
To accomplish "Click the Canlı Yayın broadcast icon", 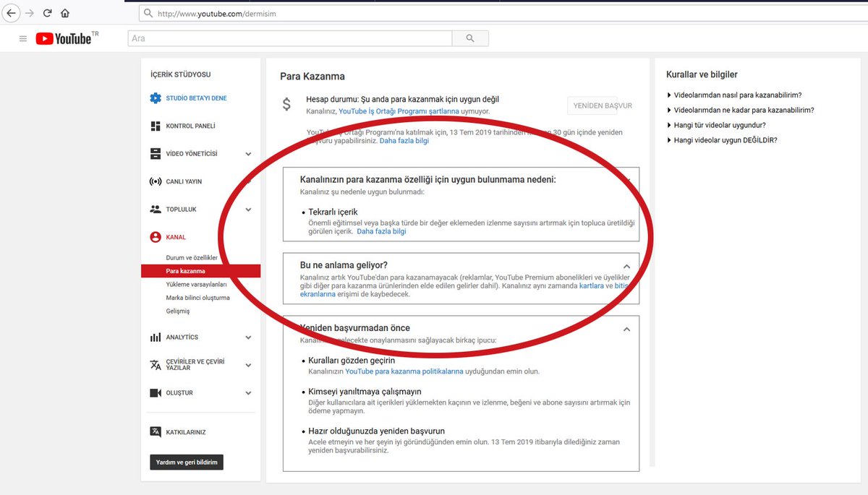I will click(x=156, y=181).
